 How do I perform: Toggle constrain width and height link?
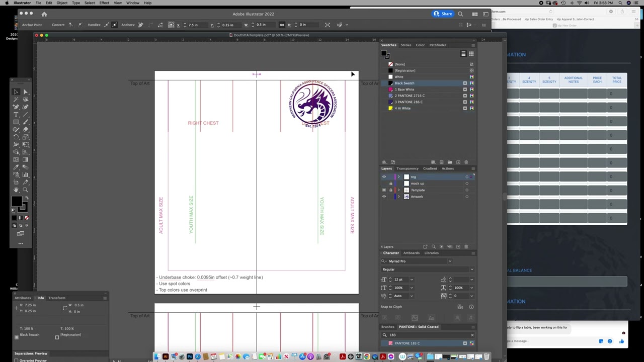[282, 25]
